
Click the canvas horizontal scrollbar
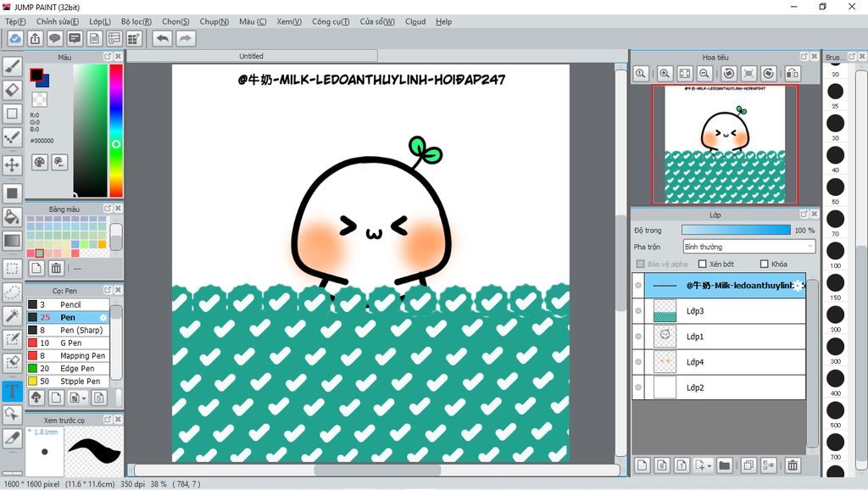(377, 470)
